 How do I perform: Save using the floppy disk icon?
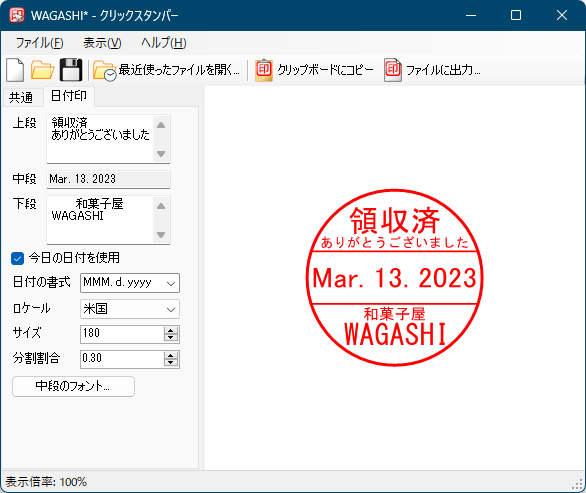[x=71, y=70]
